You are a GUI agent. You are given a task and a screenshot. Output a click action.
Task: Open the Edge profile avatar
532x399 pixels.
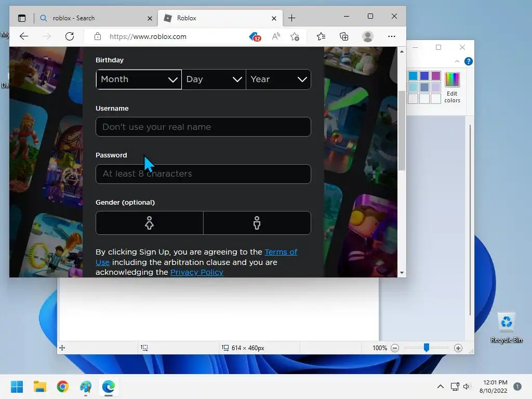(368, 36)
